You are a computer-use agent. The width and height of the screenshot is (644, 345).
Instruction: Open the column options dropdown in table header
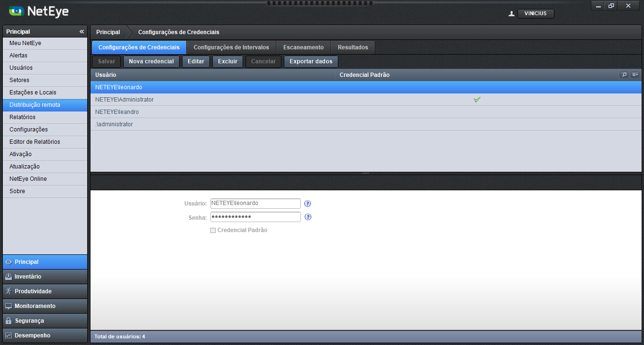[635, 75]
